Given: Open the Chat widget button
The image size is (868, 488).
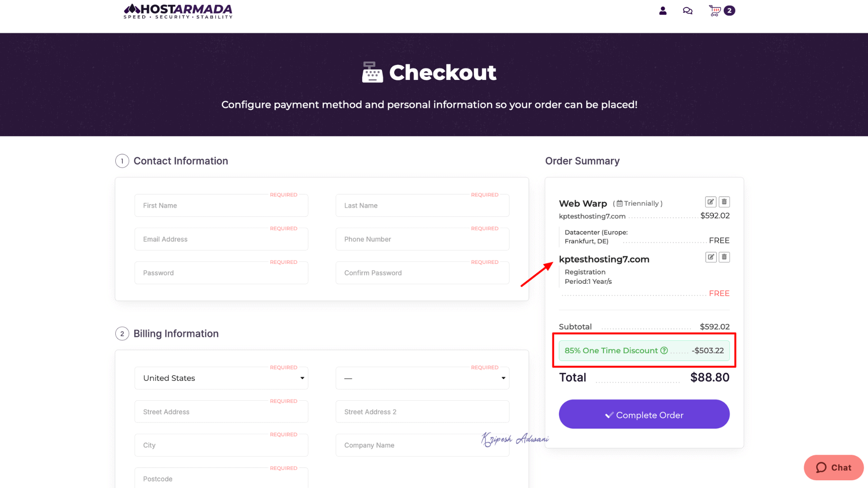Looking at the screenshot, I should coord(833,468).
